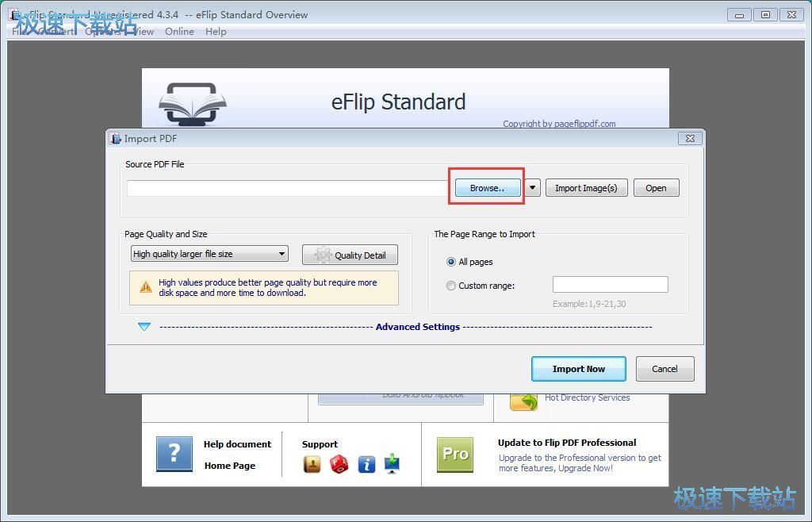
Task: Click the yellow warning icon in quality note
Action: 146,287
